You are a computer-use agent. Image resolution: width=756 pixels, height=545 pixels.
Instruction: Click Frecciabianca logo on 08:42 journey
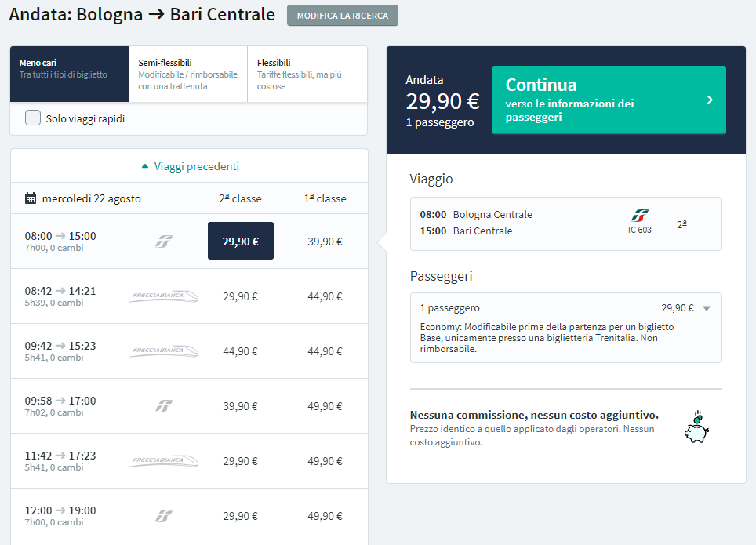164,296
